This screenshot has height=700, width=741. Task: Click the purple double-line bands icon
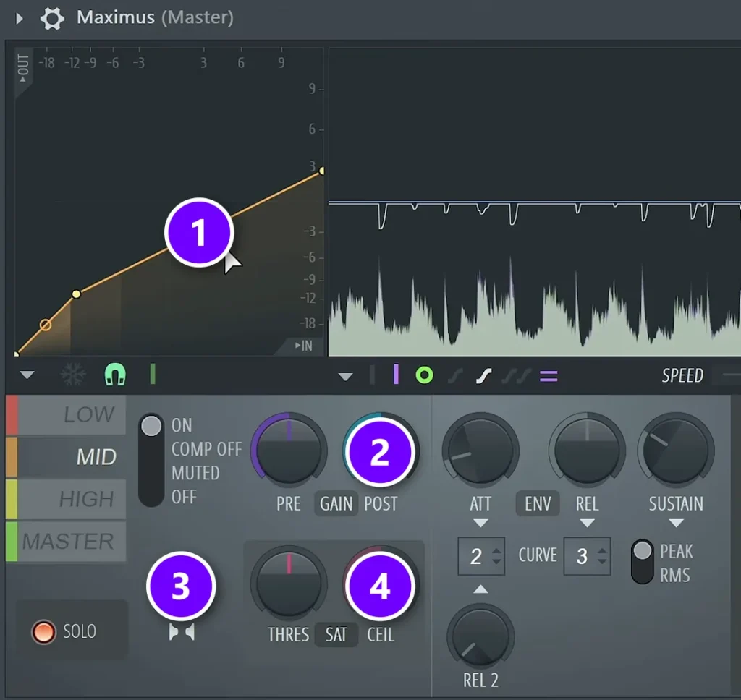(549, 376)
